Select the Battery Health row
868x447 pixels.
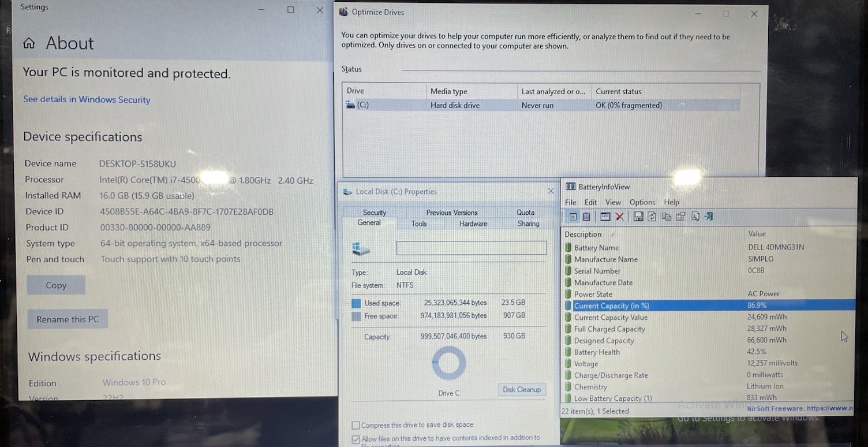click(x=709, y=352)
